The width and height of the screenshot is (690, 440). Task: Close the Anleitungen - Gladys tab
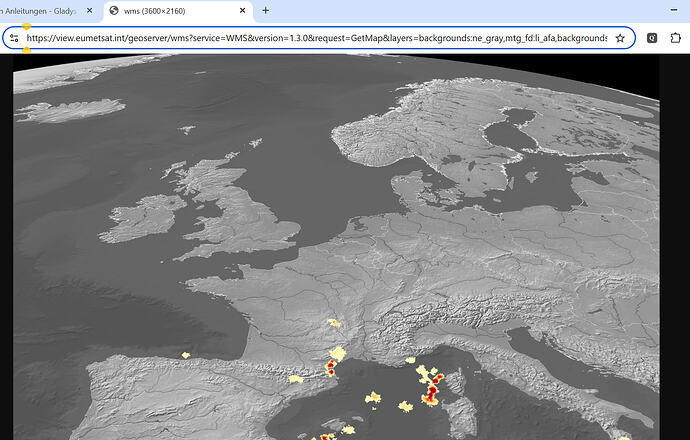[x=89, y=11]
